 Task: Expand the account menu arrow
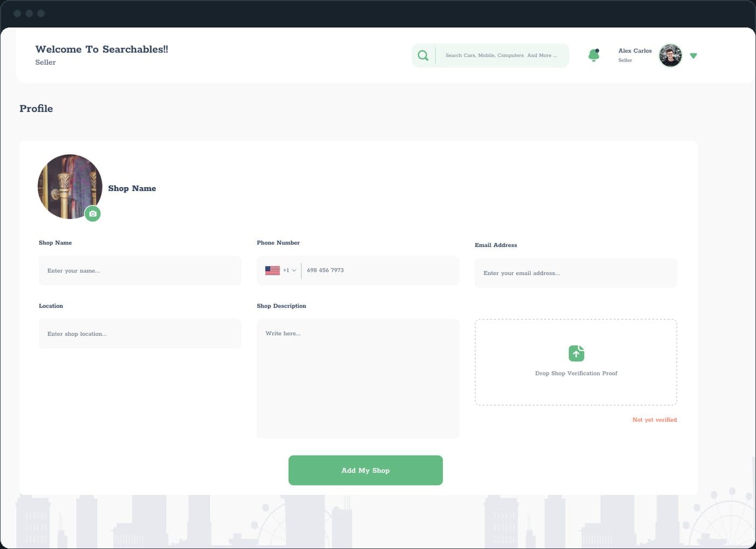click(693, 56)
